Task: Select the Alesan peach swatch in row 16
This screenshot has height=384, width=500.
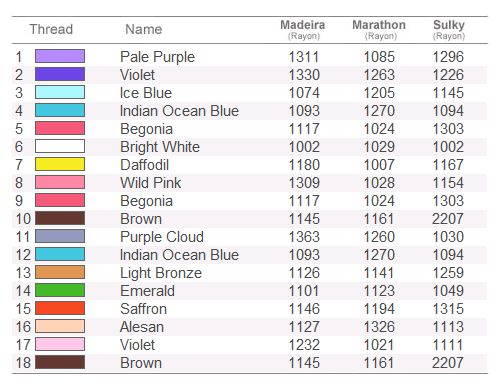Action: click(x=60, y=326)
